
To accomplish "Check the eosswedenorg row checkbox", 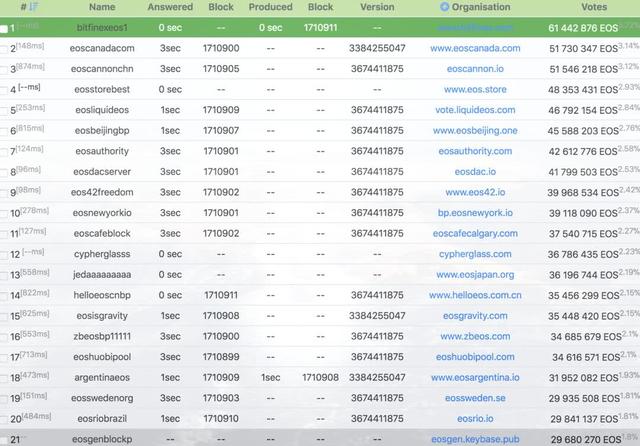I will tap(4, 399).
